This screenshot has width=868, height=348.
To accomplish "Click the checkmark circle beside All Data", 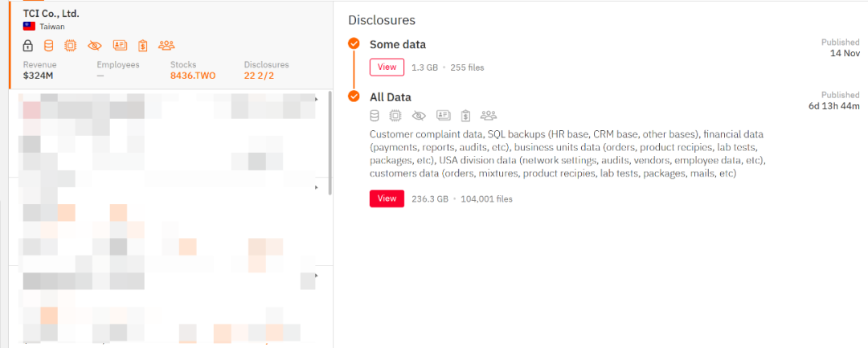I will (x=354, y=97).
